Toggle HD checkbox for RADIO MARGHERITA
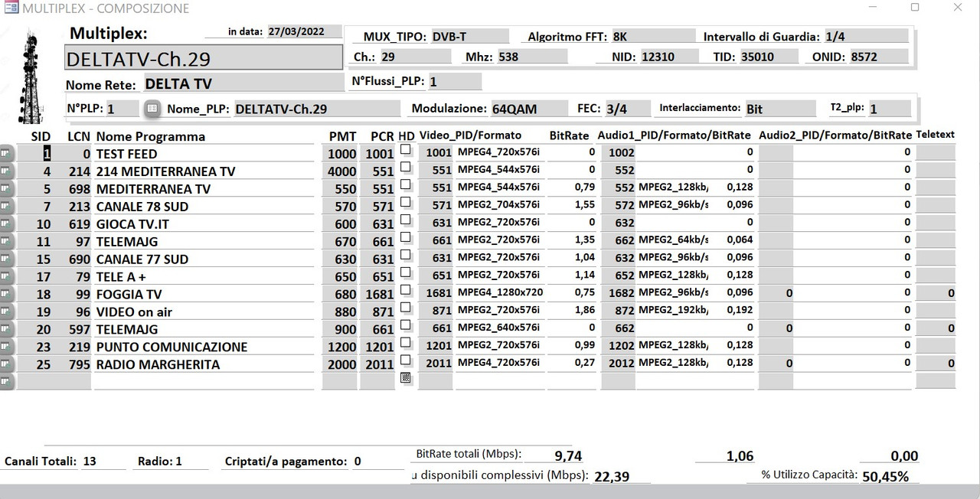 [406, 360]
